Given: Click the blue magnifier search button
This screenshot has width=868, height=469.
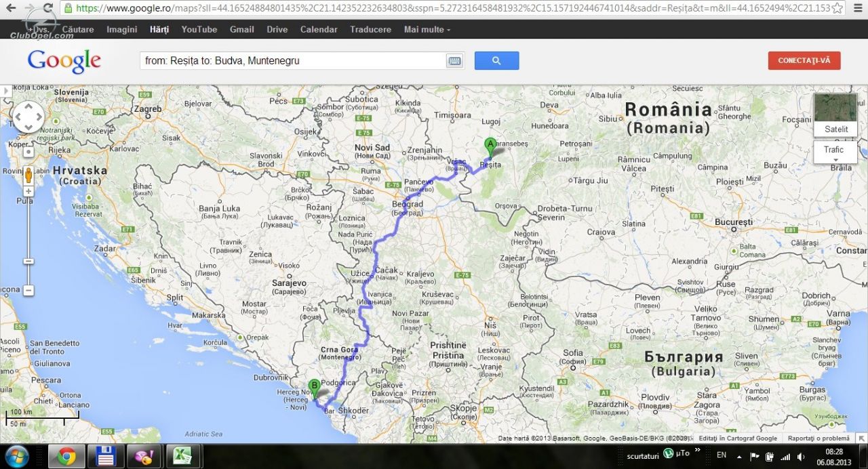Looking at the screenshot, I should pyautogui.click(x=496, y=60).
